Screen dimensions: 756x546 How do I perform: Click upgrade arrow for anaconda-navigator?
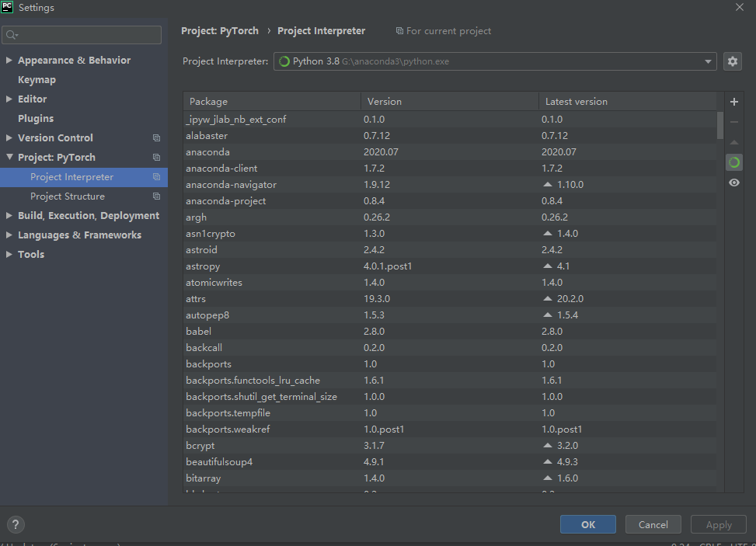click(547, 185)
